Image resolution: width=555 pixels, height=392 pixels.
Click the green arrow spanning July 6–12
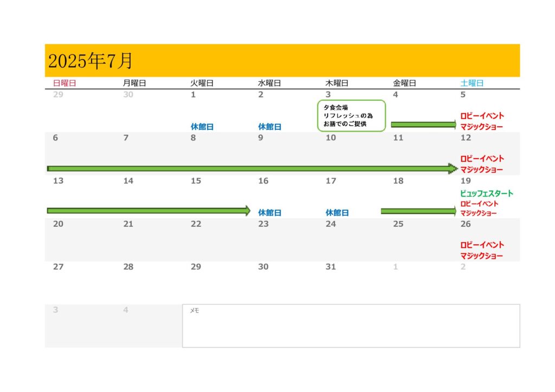253,168
